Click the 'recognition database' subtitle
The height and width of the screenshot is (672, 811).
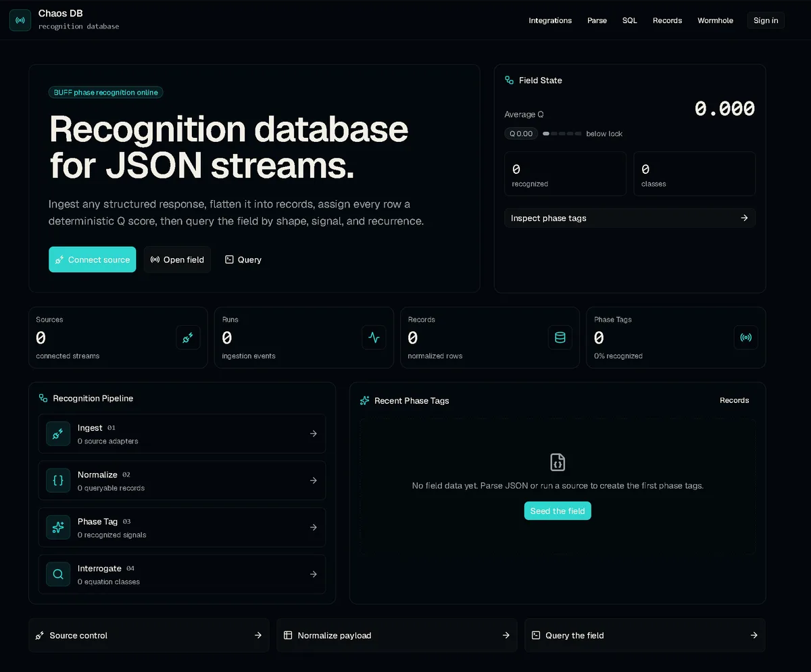point(79,26)
